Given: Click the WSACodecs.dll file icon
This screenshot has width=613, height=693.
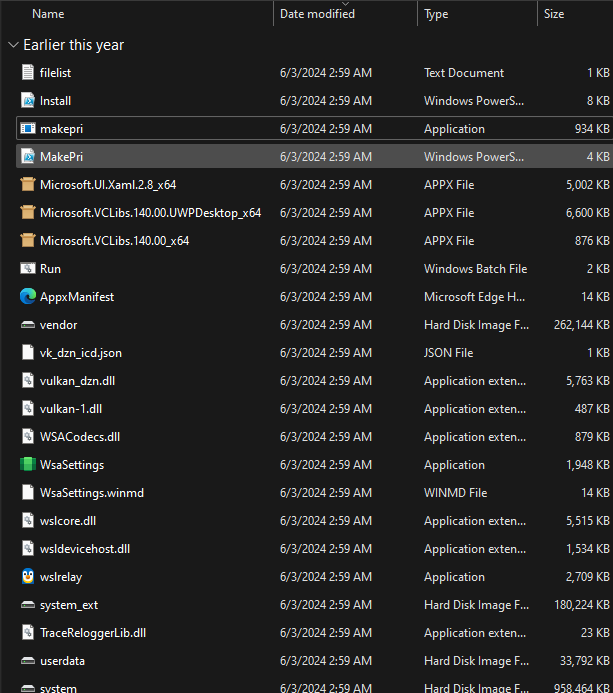Looking at the screenshot, I should (x=27, y=437).
